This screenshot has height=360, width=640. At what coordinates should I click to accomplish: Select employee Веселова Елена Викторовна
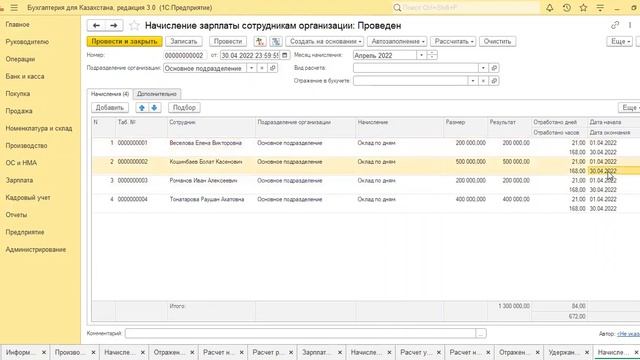[206, 143]
